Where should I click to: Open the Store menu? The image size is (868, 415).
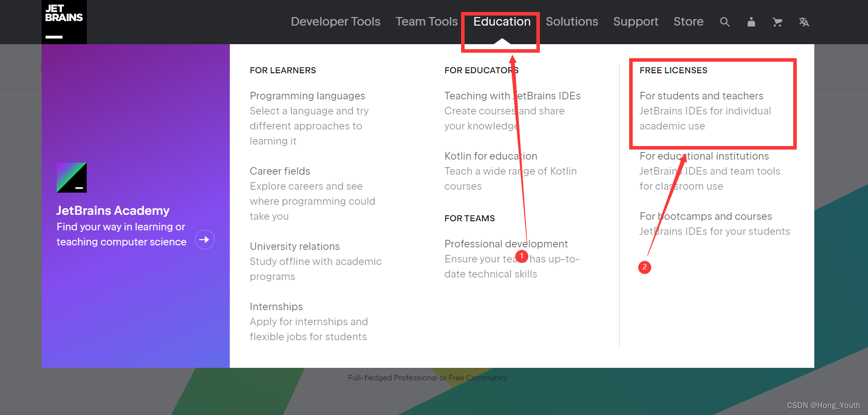688,22
